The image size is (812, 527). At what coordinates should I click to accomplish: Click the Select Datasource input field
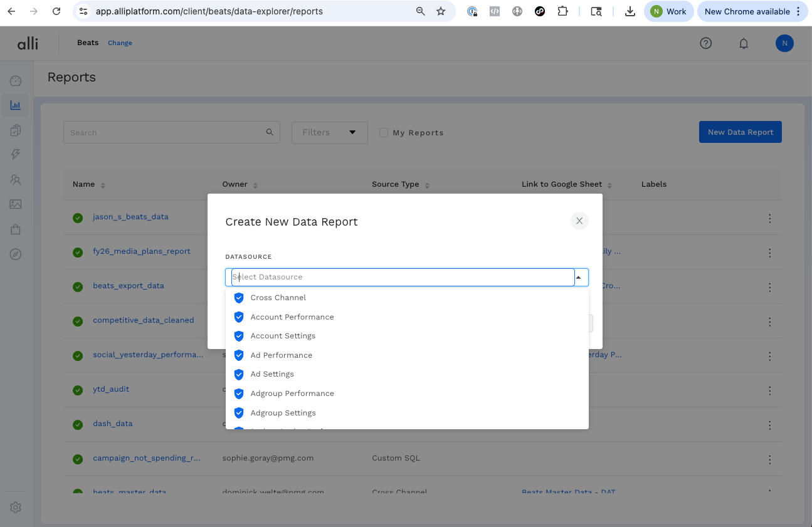(x=401, y=277)
